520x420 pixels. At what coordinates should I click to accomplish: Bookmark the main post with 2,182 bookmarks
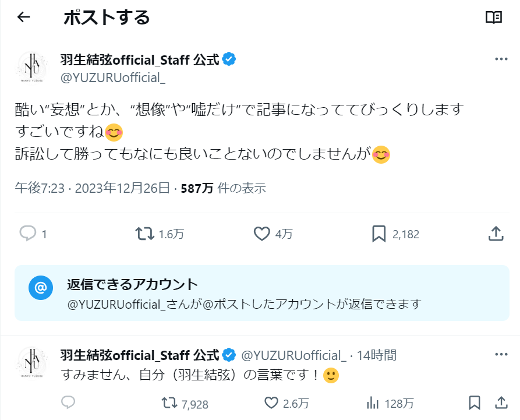(x=379, y=234)
